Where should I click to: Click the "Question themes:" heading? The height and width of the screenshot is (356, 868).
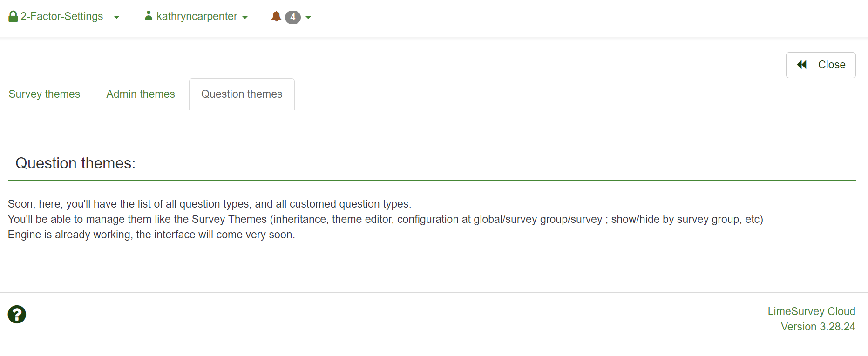point(75,163)
